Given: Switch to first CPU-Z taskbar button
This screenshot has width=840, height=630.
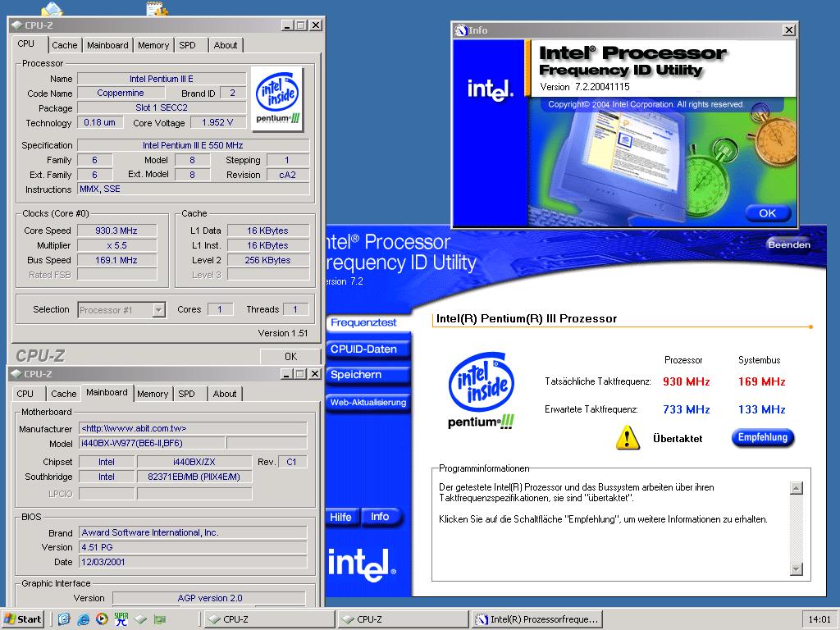Looking at the screenshot, I should [x=269, y=619].
